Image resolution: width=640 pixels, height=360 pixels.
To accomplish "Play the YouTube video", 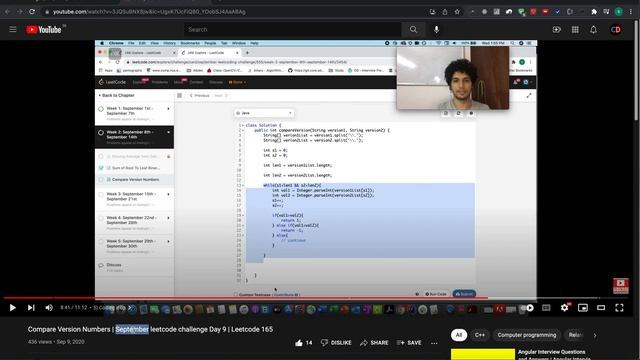I will (x=12, y=308).
